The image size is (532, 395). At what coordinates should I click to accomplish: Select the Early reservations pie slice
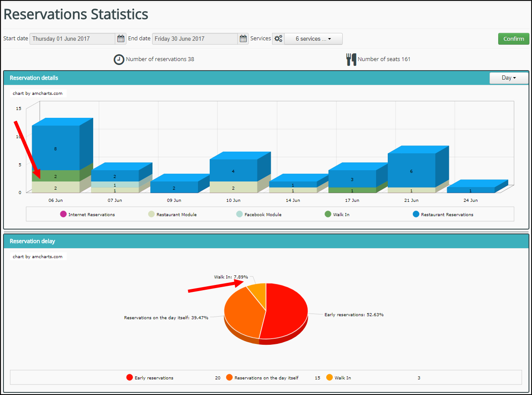(286, 312)
